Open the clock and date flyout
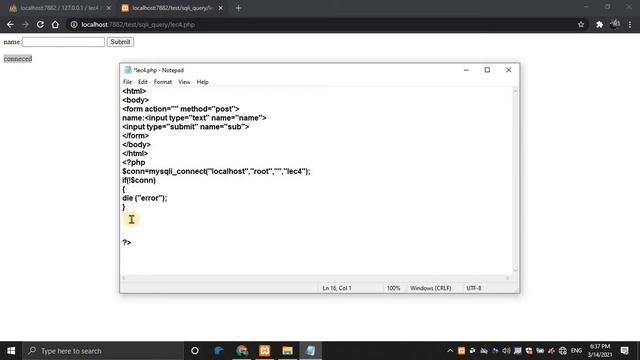The width and height of the screenshot is (640, 360). point(600,351)
